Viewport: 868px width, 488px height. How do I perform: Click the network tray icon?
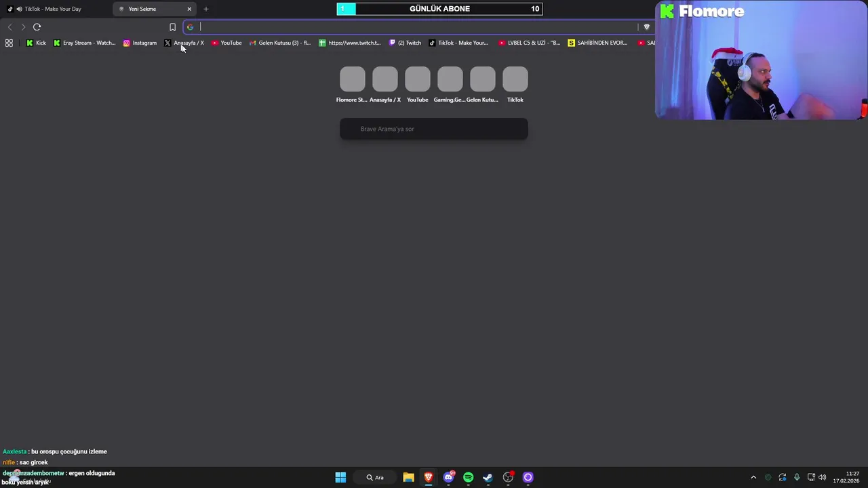tap(811, 477)
